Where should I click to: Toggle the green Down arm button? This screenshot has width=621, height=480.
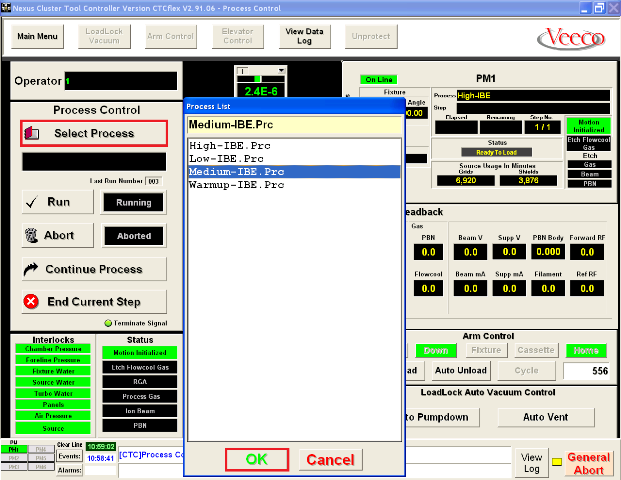click(x=435, y=350)
